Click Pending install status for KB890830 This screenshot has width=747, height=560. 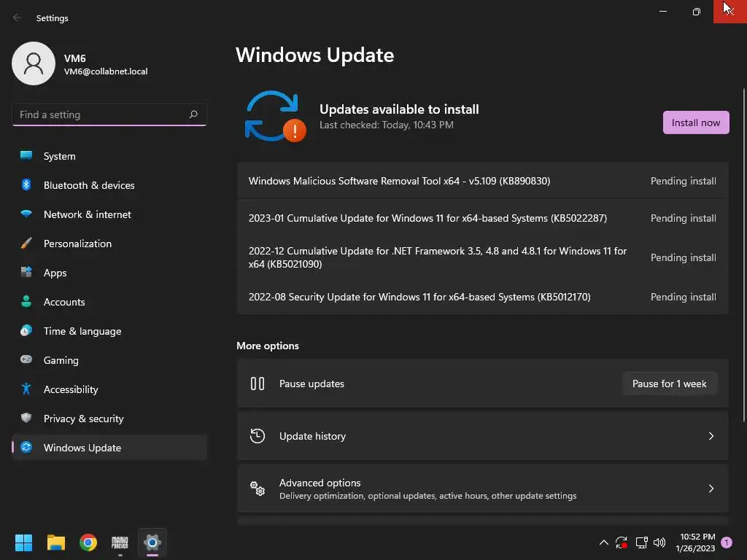(683, 181)
